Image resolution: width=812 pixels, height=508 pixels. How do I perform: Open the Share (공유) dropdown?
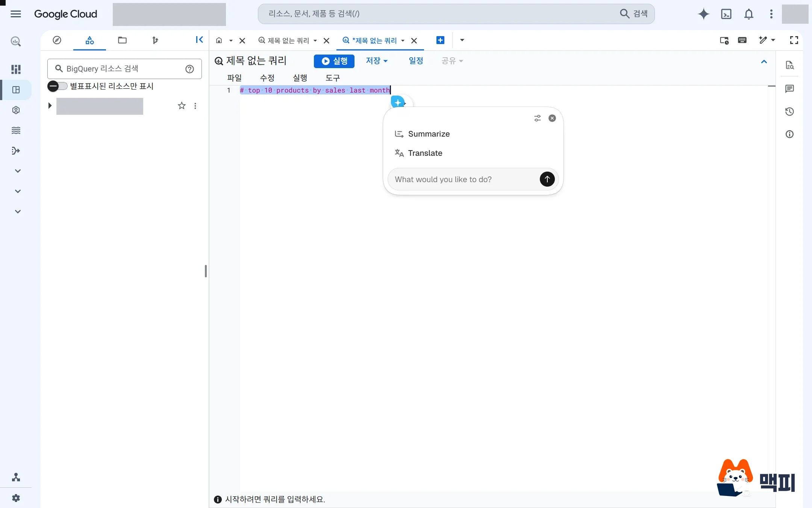tap(452, 61)
